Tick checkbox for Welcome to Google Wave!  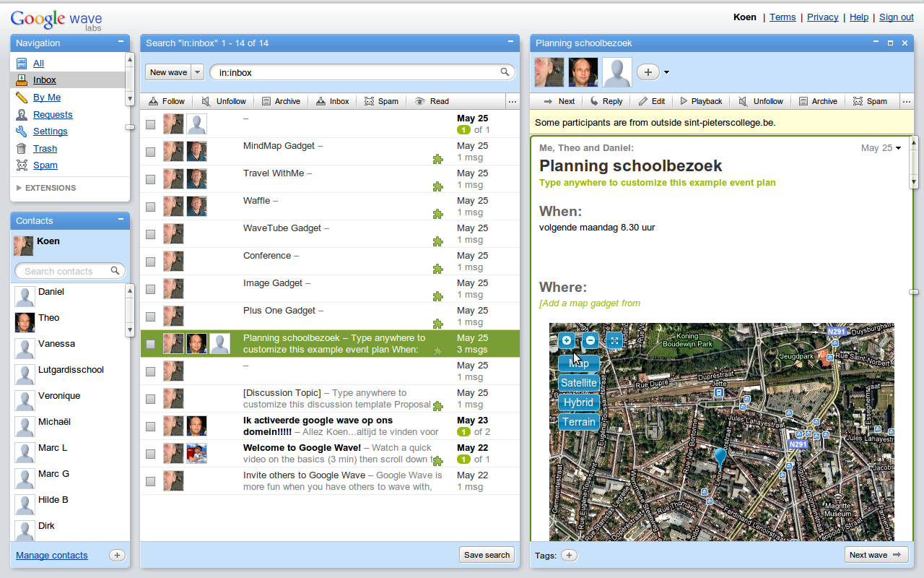[150, 454]
